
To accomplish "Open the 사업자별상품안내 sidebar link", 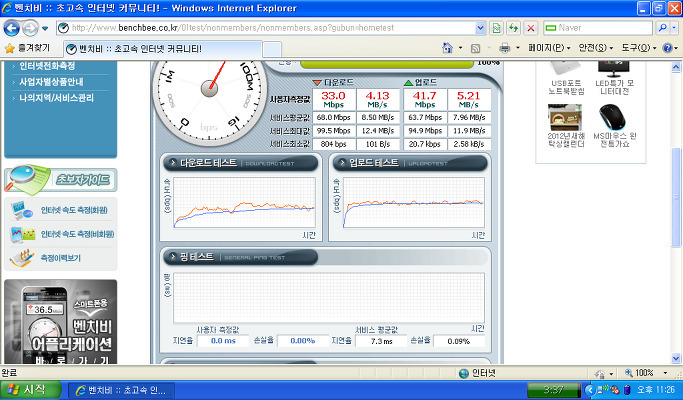I will (51, 82).
